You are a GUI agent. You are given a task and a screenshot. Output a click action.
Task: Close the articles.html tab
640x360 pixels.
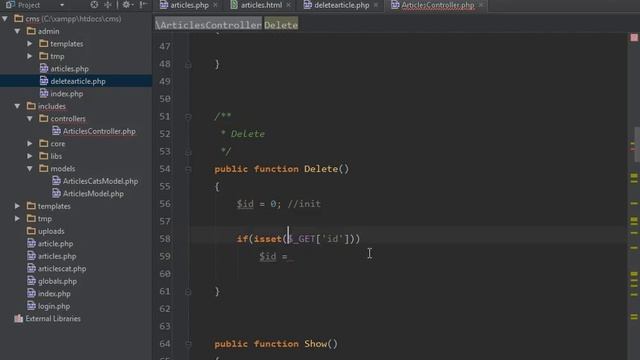pyautogui.click(x=289, y=5)
